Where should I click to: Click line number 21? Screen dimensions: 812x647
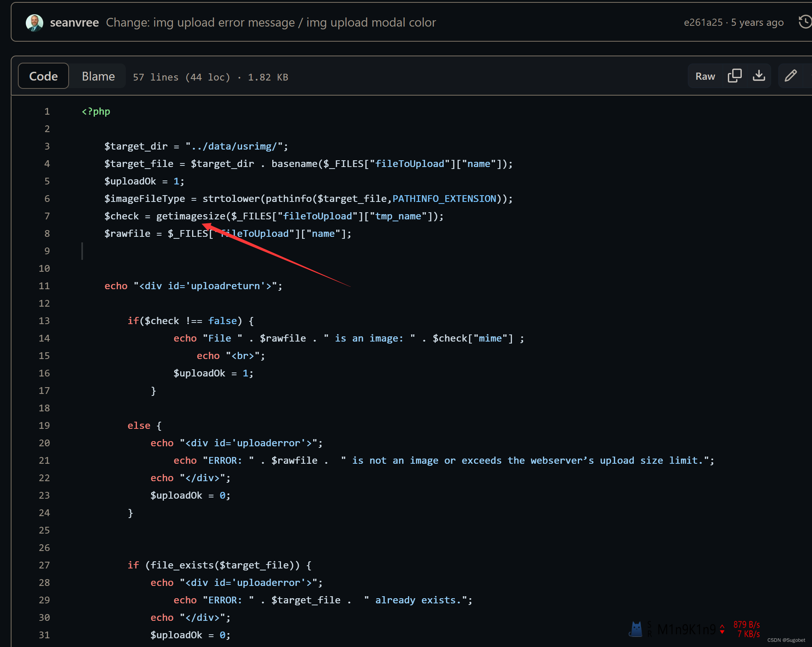(44, 461)
